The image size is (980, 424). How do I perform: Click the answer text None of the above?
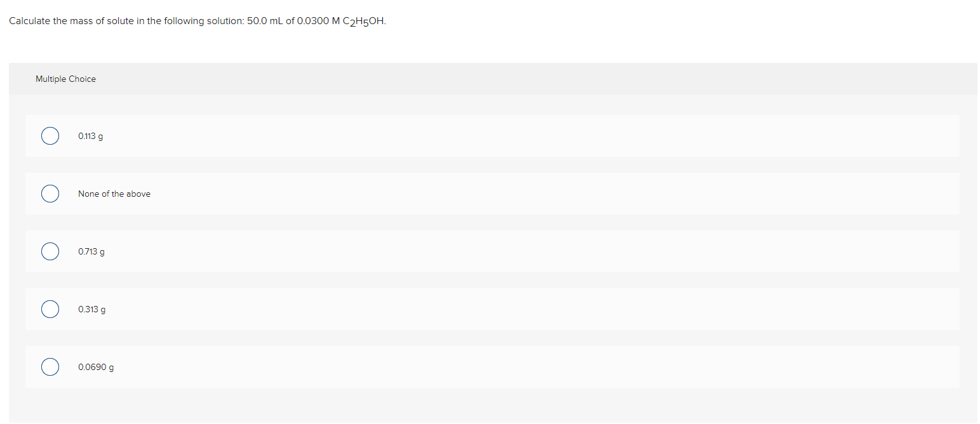point(114,194)
